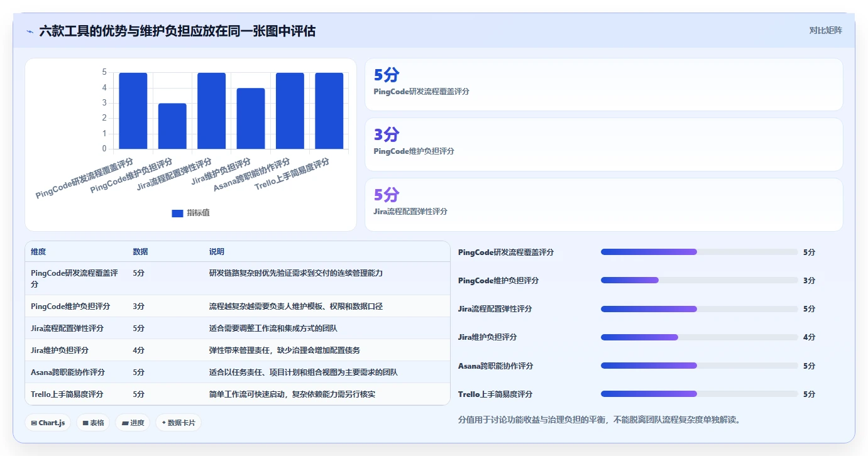The image size is (868, 456).
Task: Click the 数据卡片 tag chip
Action: pos(179,423)
